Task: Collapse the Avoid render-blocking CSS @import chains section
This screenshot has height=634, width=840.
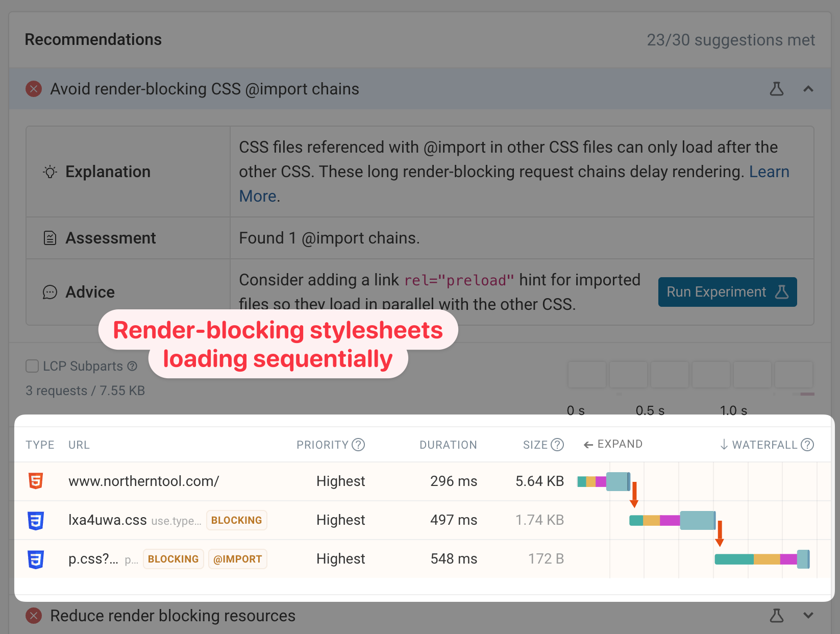Action: point(808,89)
